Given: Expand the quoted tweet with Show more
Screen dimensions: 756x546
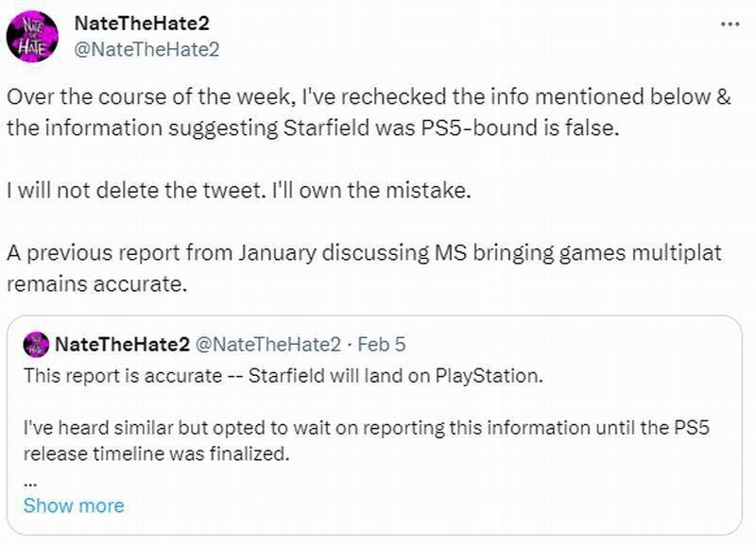Looking at the screenshot, I should [x=74, y=505].
